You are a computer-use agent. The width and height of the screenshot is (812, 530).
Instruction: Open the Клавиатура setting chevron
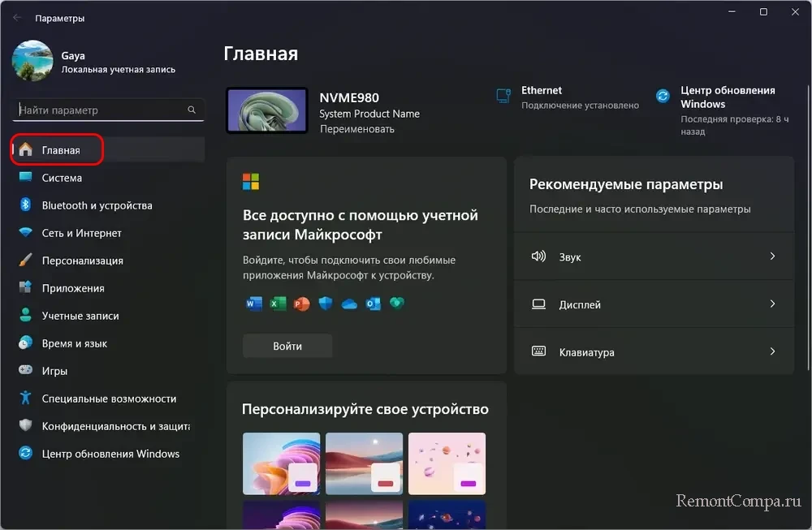pyautogui.click(x=772, y=352)
